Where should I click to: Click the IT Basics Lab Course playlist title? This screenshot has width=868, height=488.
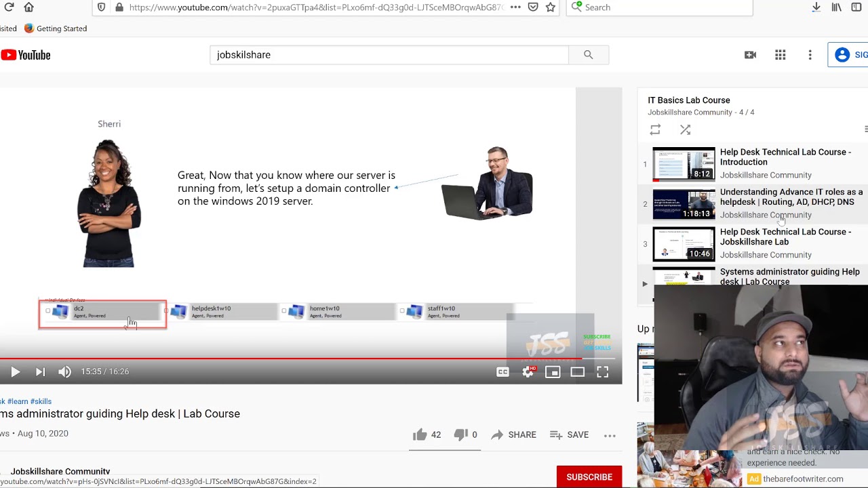(x=689, y=100)
